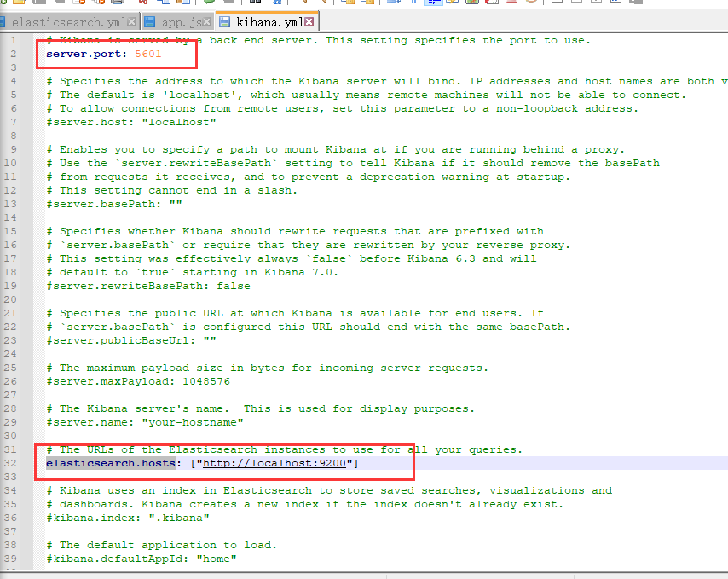Image resolution: width=728 pixels, height=579 pixels.
Task: Click comment starting '# The Kibana server's name.'
Action: pos(261,408)
